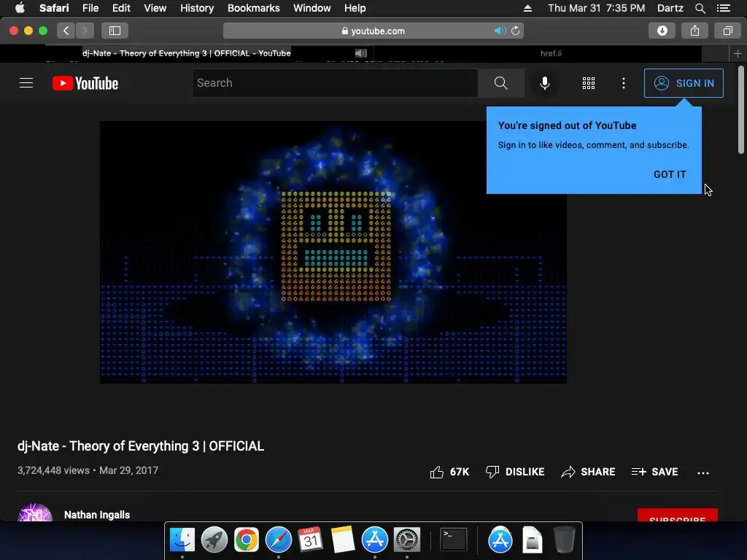Click SAVE to playlist

pos(654,472)
